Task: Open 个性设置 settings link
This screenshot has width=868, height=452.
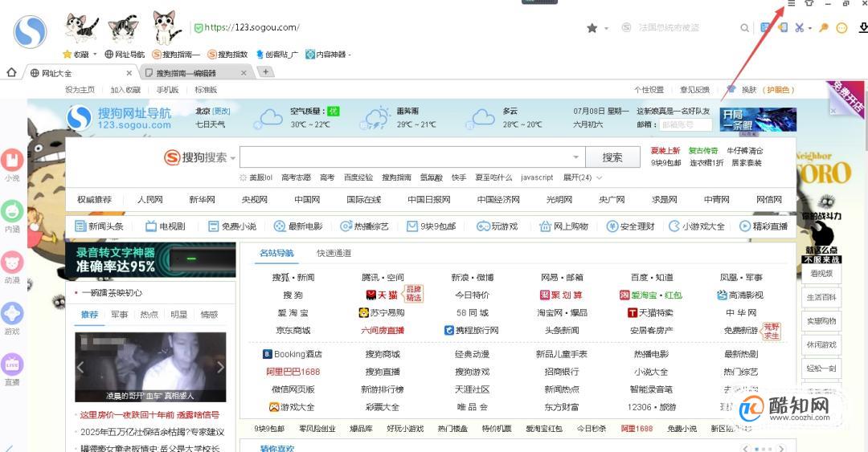Action: pyautogui.click(x=649, y=90)
